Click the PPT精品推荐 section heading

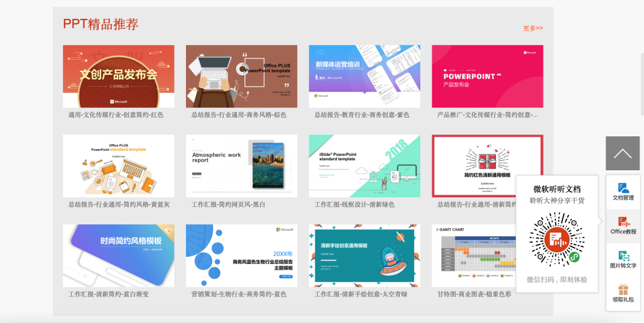point(101,24)
